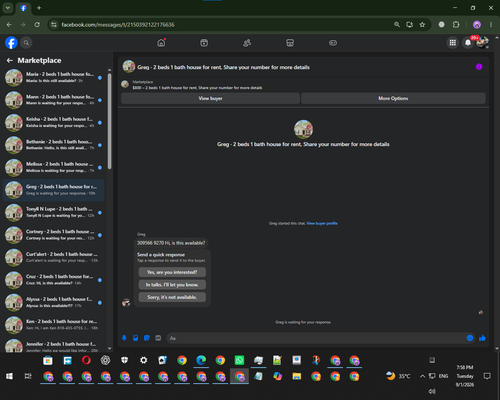The width and height of the screenshot is (500, 400).
Task: Open TonyR N Lupe's conversation
Action: [x=53, y=212]
